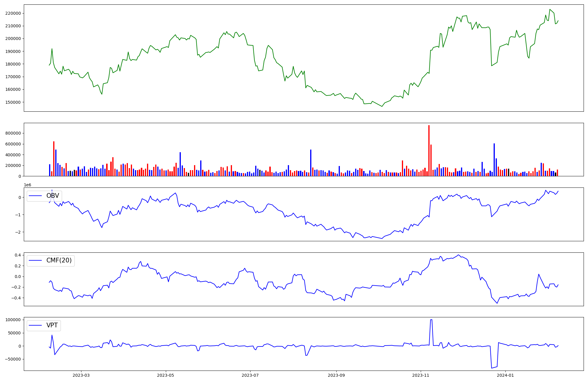Click the tall blue volume bar in mid-August
Viewport: 588px width, 382px height.
click(311, 163)
